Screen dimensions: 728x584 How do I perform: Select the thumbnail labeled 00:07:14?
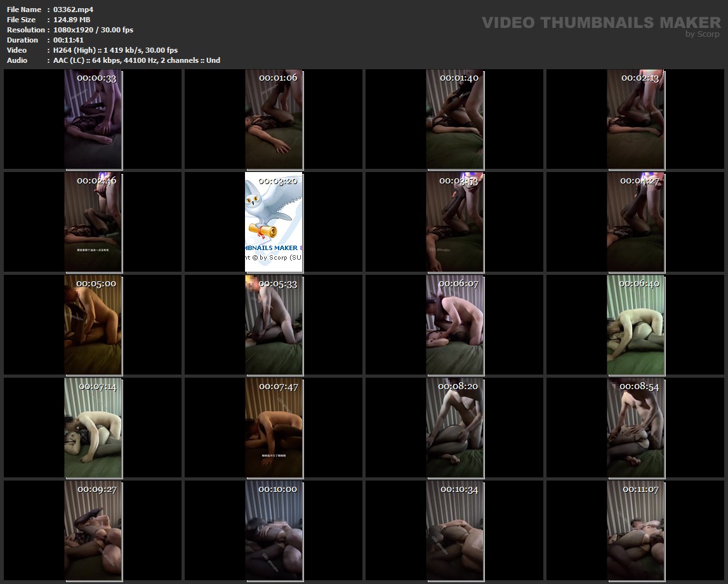point(93,428)
